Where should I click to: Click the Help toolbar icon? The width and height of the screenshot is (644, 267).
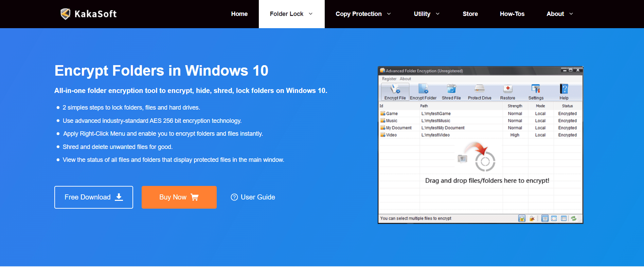point(564,92)
